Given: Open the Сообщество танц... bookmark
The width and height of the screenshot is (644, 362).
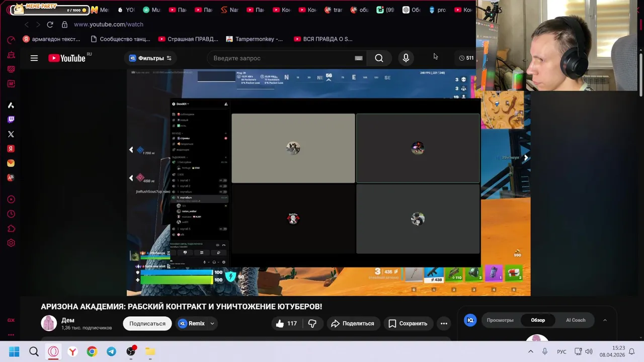Looking at the screenshot, I should click(120, 39).
